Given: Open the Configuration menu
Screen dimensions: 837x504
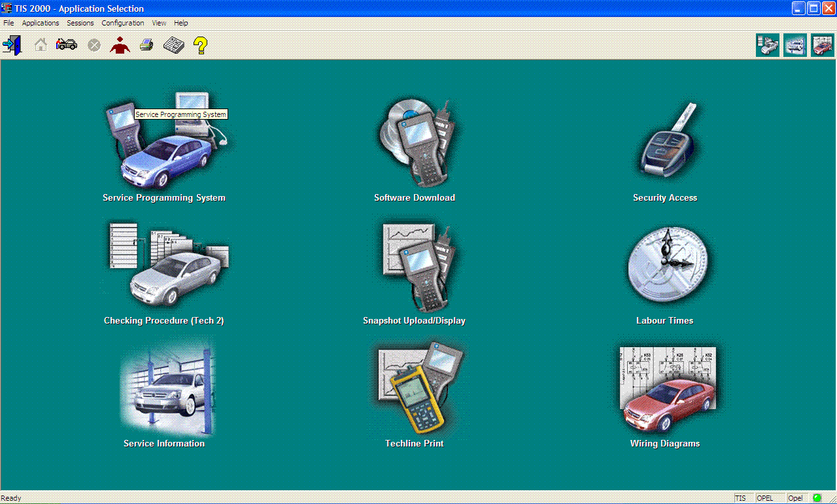Looking at the screenshot, I should tap(123, 23).
